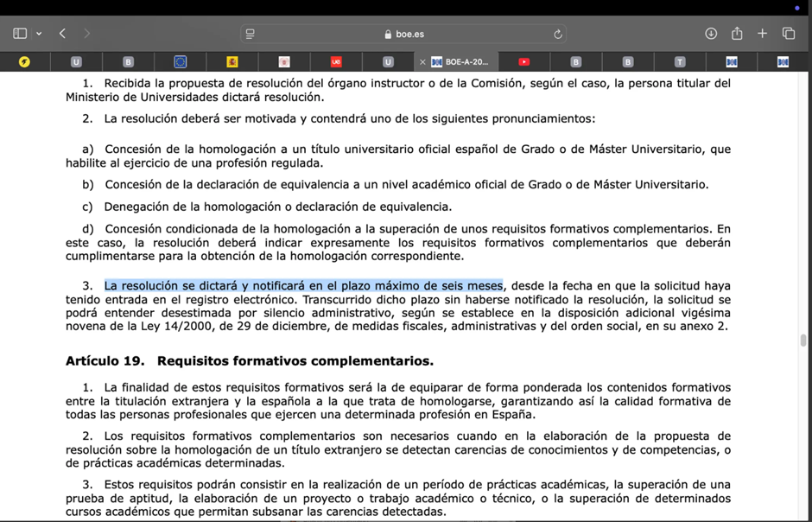Open a new tab with the plus
Screen dimensions: 812x522
pos(762,34)
